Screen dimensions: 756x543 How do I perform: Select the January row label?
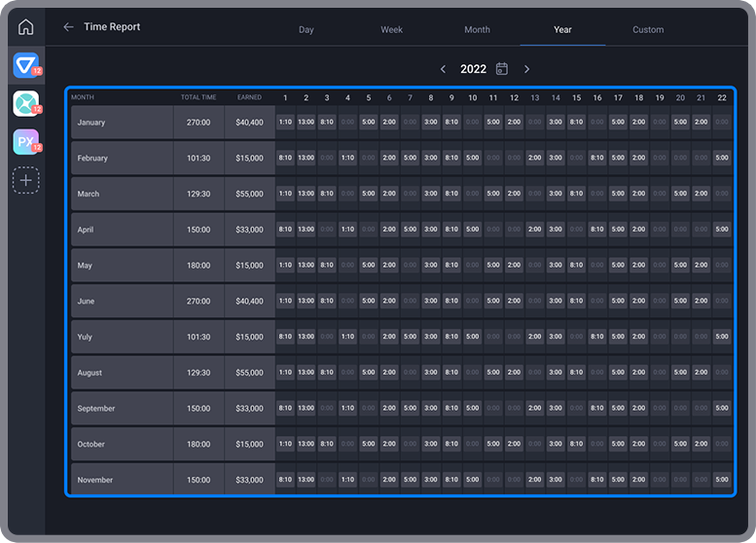91,123
